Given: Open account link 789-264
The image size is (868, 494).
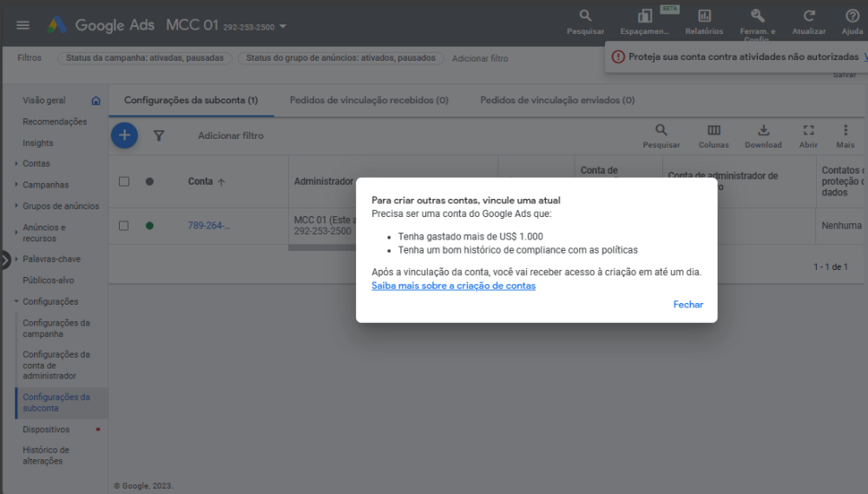Looking at the screenshot, I should click(208, 226).
